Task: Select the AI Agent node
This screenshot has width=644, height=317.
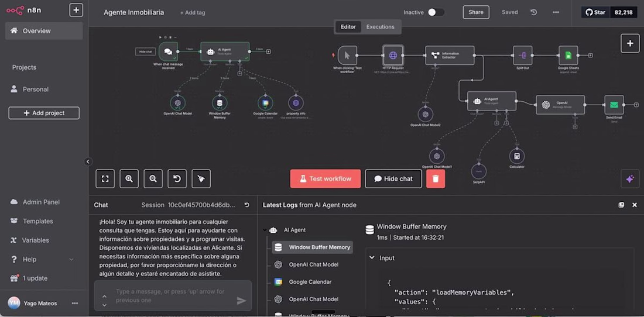Action: (x=225, y=51)
